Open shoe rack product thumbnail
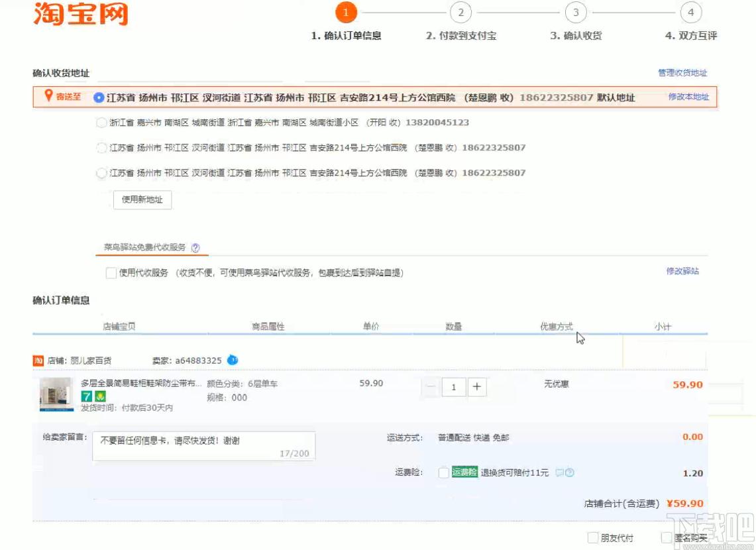Viewport: 756px width, 550px height. (x=56, y=394)
